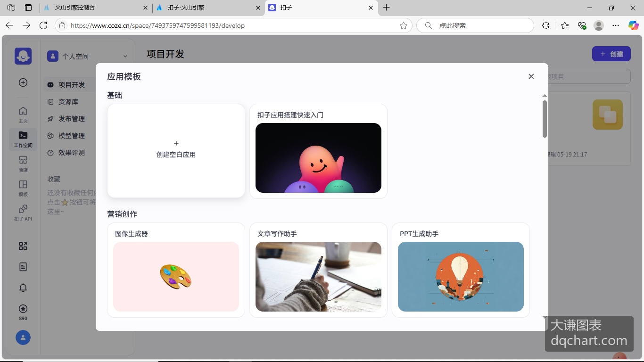Image resolution: width=644 pixels, height=362 pixels.
Task: Close the 扣子-火山引擎 tab
Action: point(258,8)
